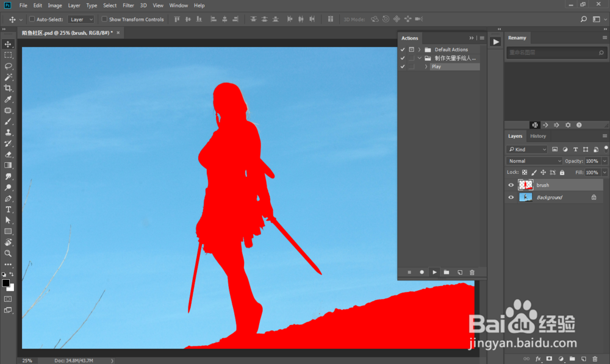Viewport: 610px width, 364px height.
Task: Select the Brush tool
Action: (8, 121)
